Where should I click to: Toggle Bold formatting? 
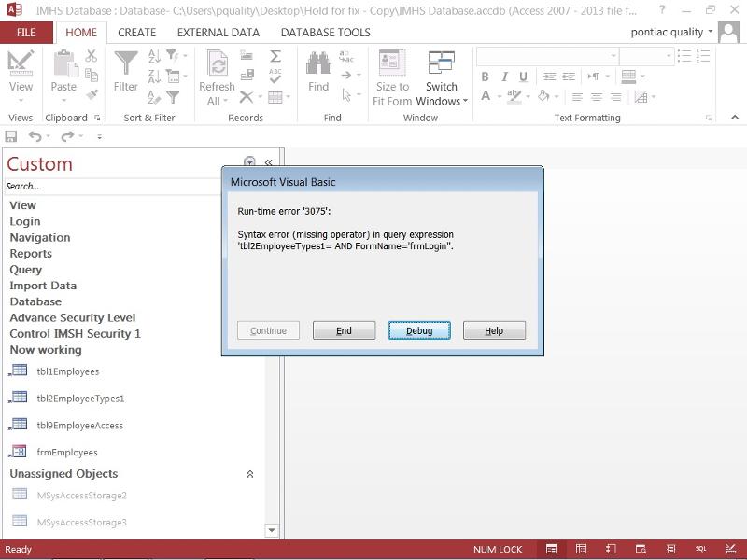point(485,77)
